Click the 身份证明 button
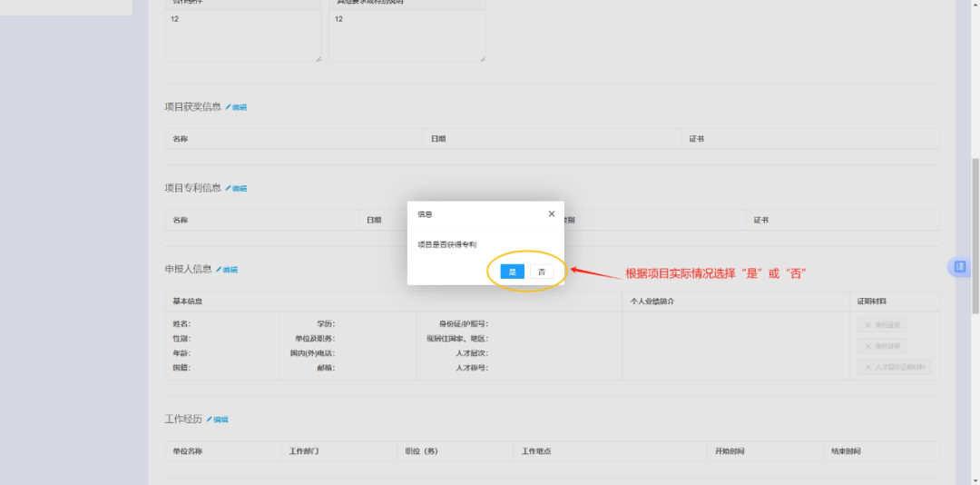 click(882, 346)
